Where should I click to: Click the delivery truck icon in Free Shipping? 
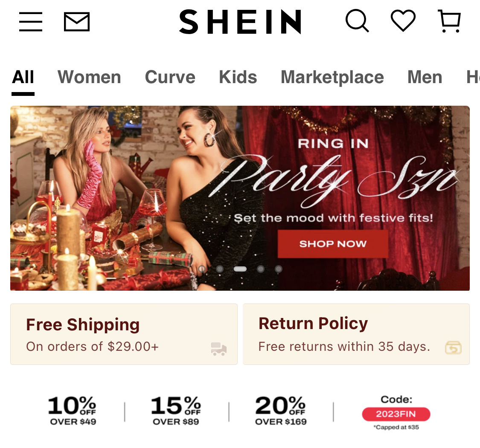pyautogui.click(x=219, y=349)
